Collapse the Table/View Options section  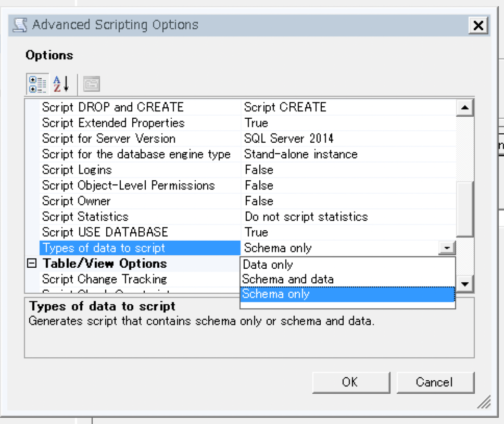[x=32, y=264]
